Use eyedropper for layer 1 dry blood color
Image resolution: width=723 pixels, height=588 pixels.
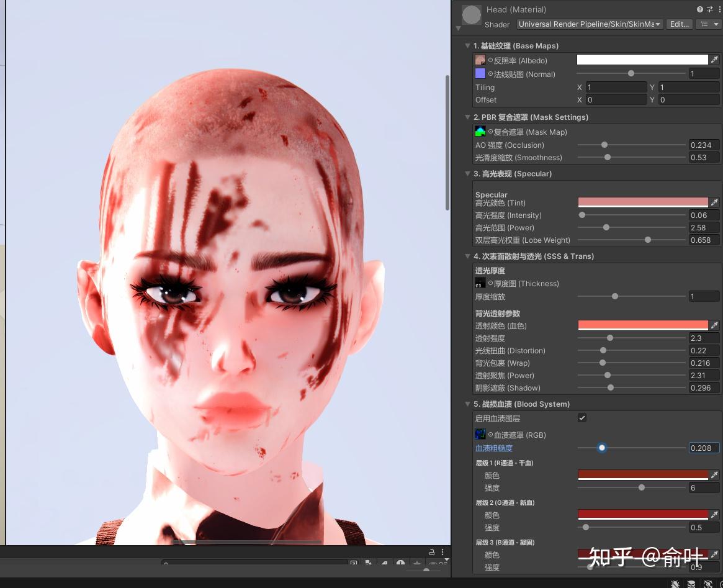714,474
